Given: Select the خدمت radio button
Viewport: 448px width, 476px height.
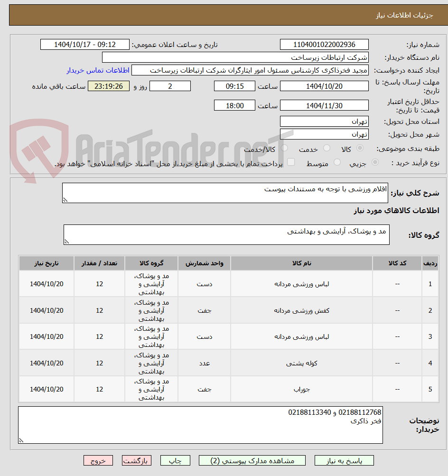Looking at the screenshot, I should [x=327, y=148].
